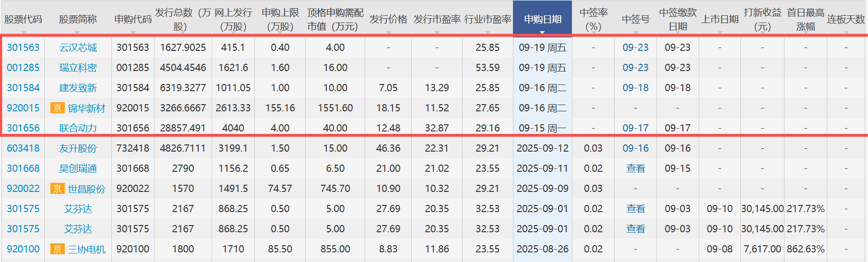Open the 联合动力 stock name link
Screen dimensions: 868x262
coord(78,128)
